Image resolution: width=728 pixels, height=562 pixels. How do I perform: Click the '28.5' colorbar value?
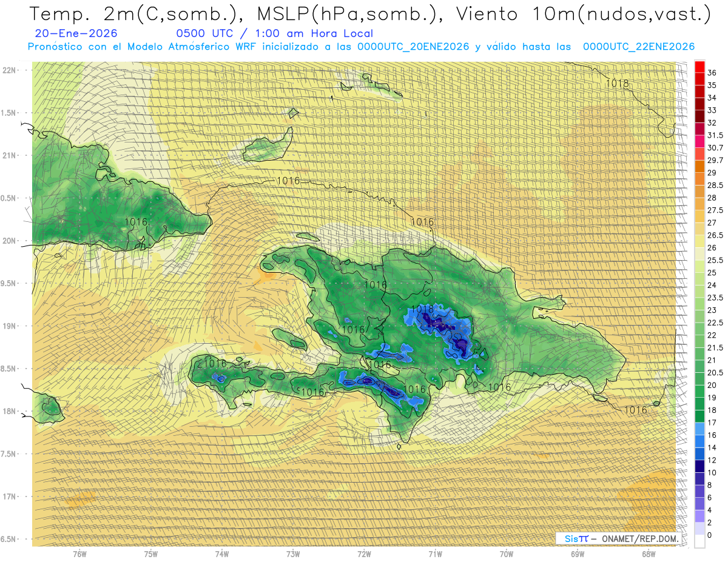coord(715,185)
